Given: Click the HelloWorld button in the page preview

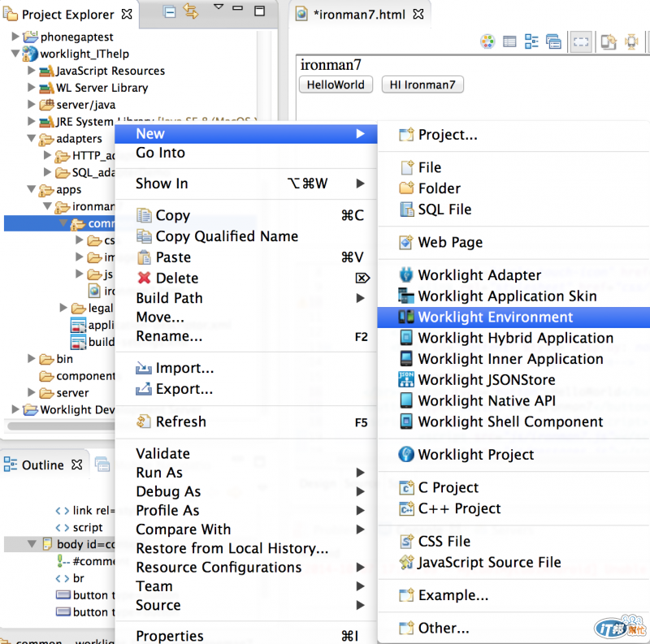Looking at the screenshot, I should [x=336, y=85].
